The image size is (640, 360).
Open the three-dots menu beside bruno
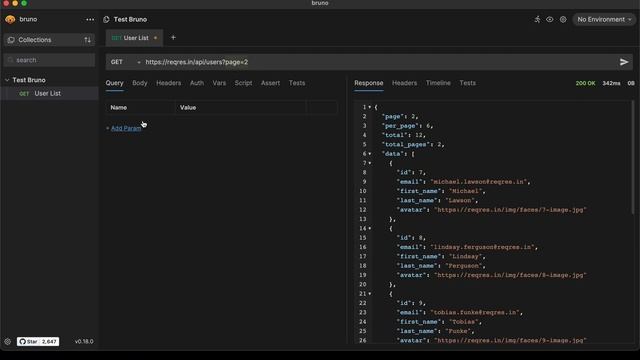tap(90, 20)
